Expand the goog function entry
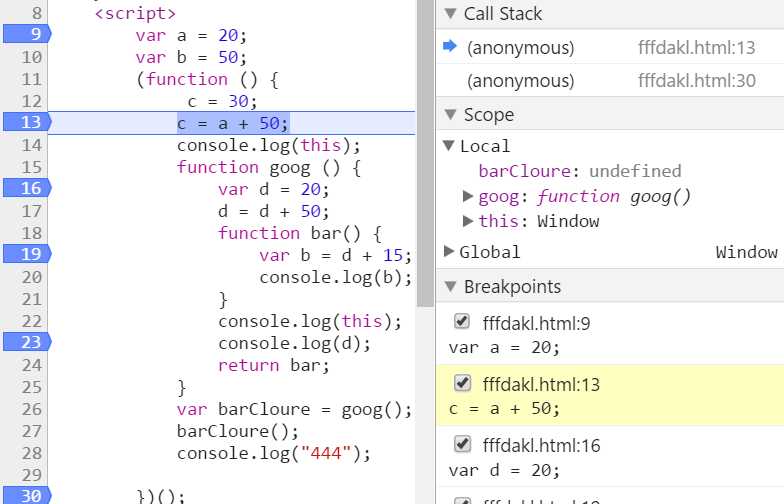Image resolution: width=784 pixels, height=504 pixels. coord(468,196)
